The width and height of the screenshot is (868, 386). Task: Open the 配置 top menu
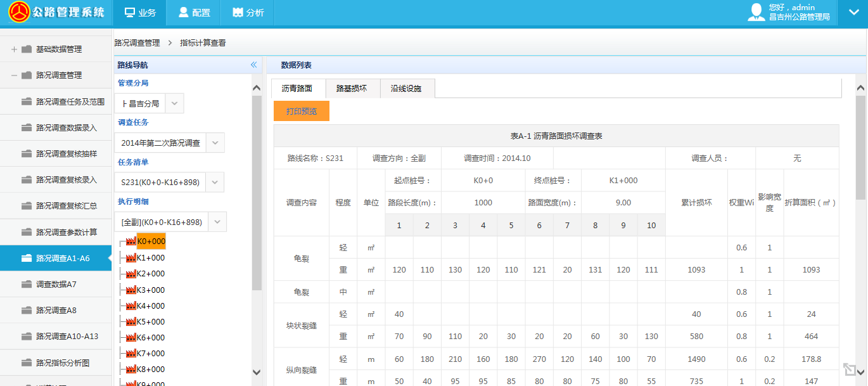coord(193,13)
